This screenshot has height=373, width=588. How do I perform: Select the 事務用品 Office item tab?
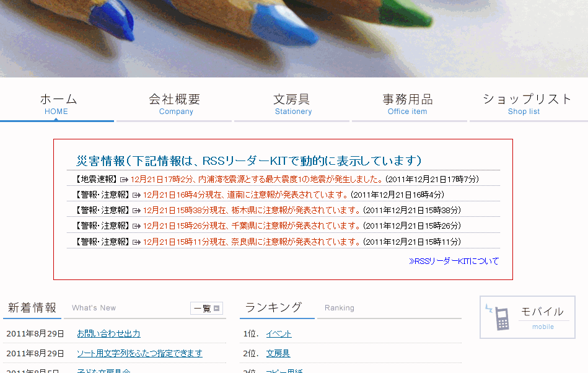pyautogui.click(x=408, y=104)
